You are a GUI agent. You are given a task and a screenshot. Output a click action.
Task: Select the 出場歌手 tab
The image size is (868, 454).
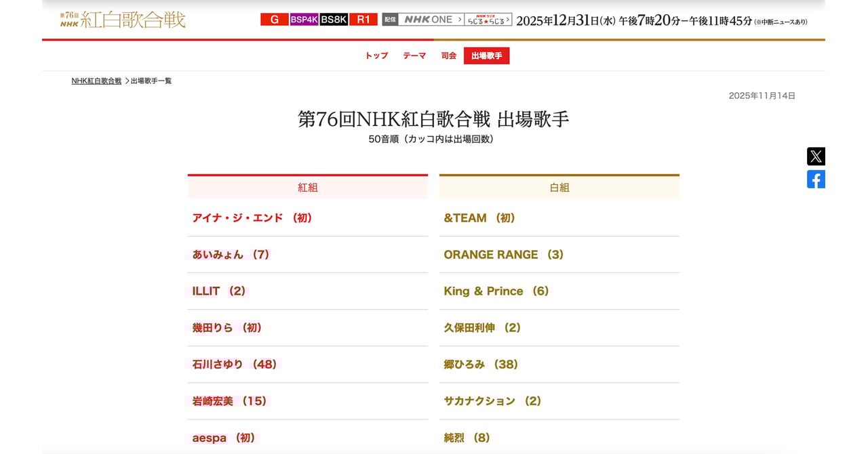(x=486, y=56)
